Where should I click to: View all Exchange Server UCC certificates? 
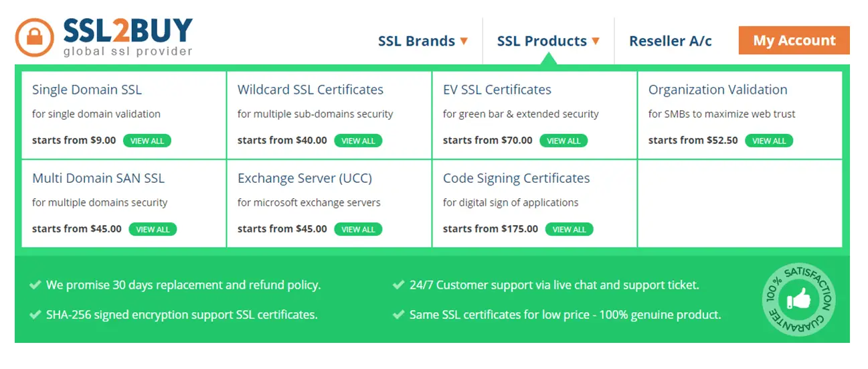click(358, 229)
